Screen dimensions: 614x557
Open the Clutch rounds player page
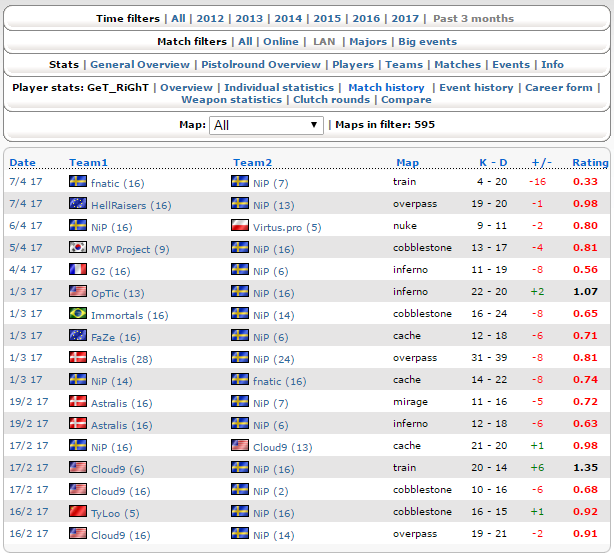click(x=331, y=99)
